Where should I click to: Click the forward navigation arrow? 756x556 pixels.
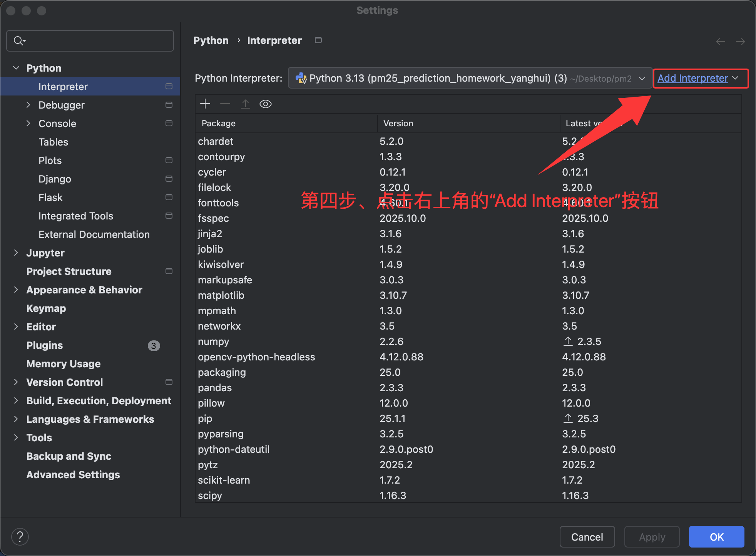point(740,42)
